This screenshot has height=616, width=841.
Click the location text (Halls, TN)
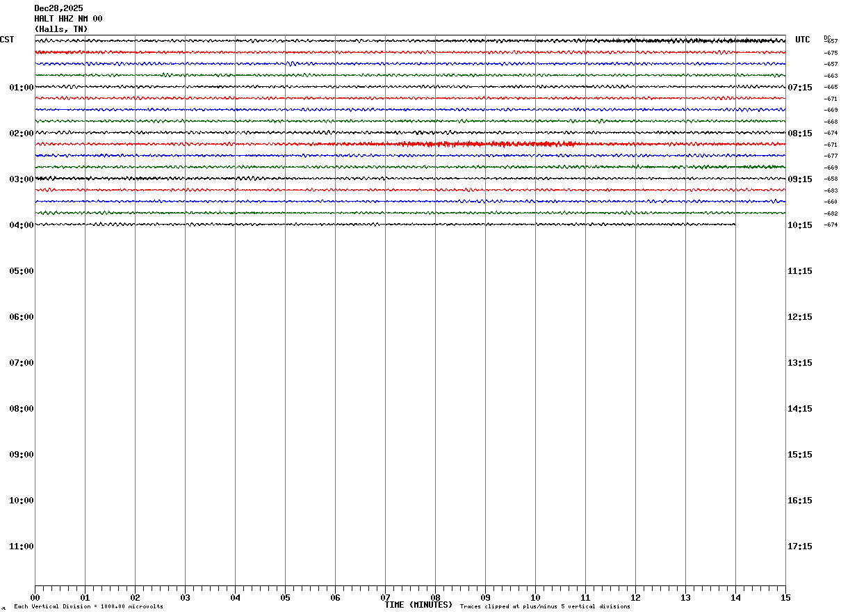pyautogui.click(x=61, y=29)
